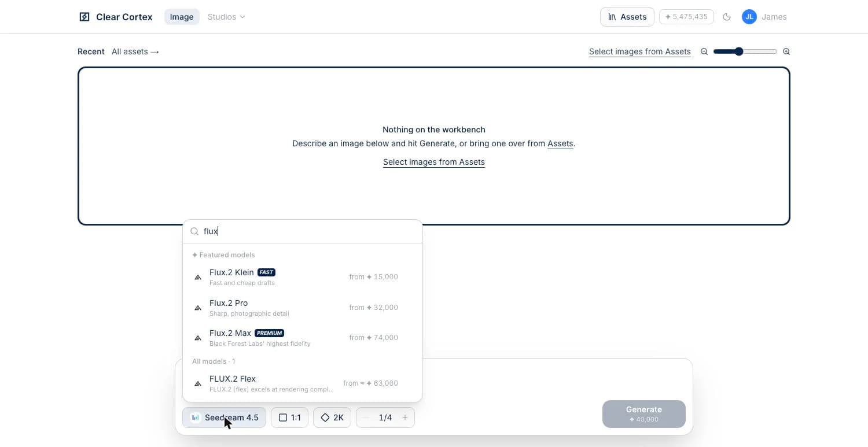Open the All assets link
Screen dimensions: 868x447
(135, 51)
